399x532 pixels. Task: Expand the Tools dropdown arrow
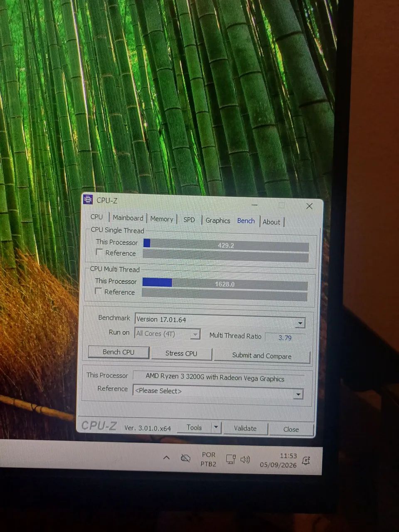(x=216, y=428)
